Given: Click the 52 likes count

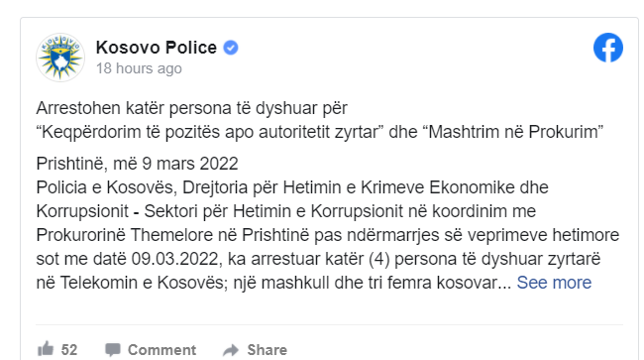Looking at the screenshot, I should pos(69,350).
